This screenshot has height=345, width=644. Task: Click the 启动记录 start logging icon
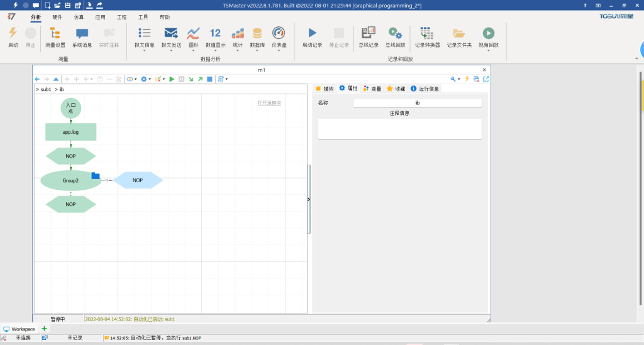point(312,33)
